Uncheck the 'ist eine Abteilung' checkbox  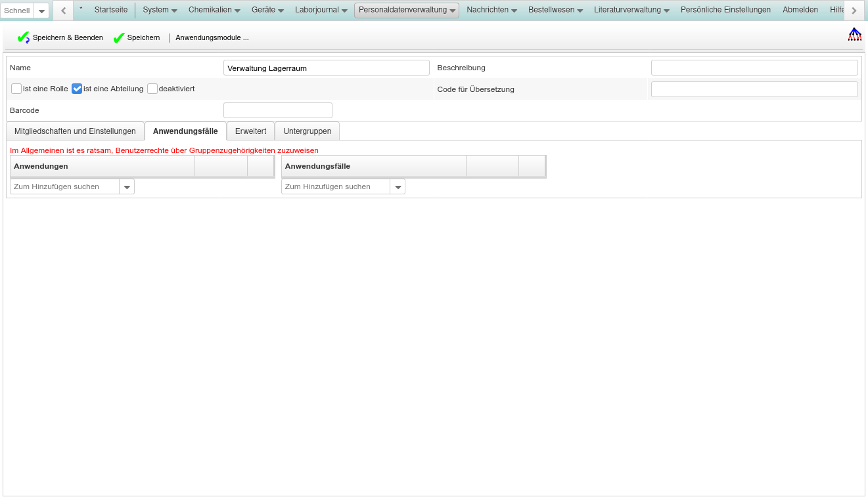click(x=77, y=89)
